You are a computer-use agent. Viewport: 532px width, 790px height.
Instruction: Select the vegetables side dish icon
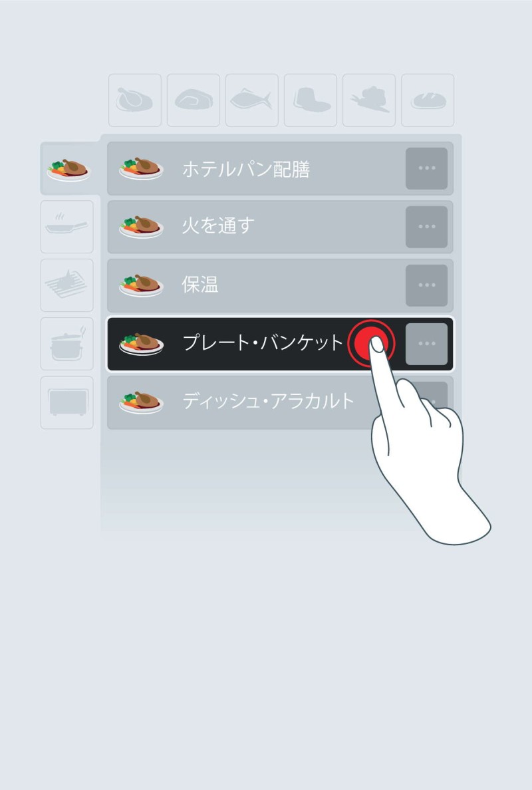(x=369, y=100)
